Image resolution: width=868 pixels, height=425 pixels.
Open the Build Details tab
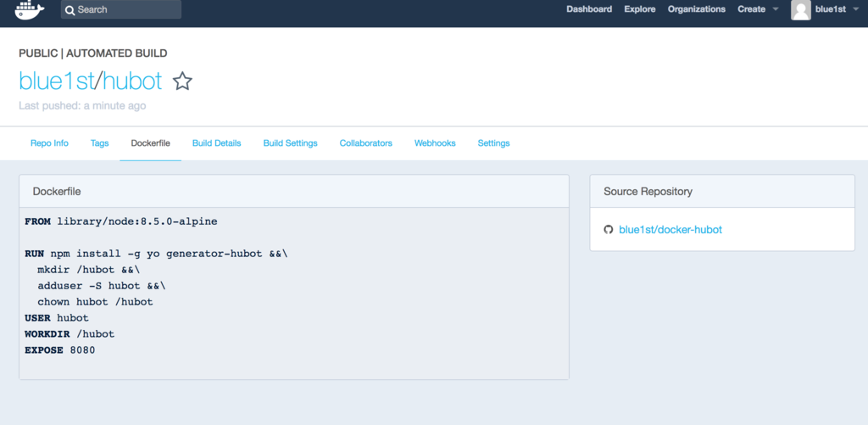(x=216, y=143)
